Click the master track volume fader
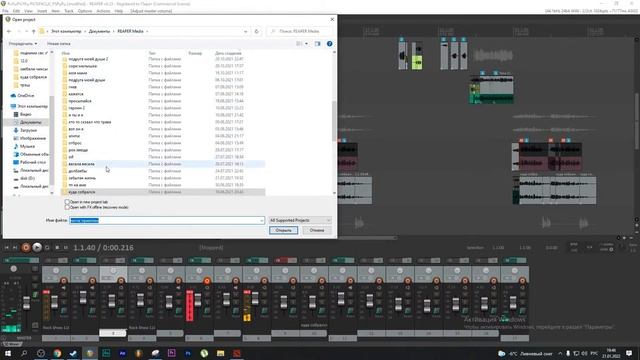The width and height of the screenshot is (640, 360). pos(27,302)
